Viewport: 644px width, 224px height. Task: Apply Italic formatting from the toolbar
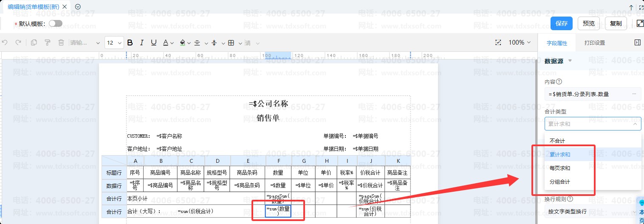pyautogui.click(x=142, y=43)
